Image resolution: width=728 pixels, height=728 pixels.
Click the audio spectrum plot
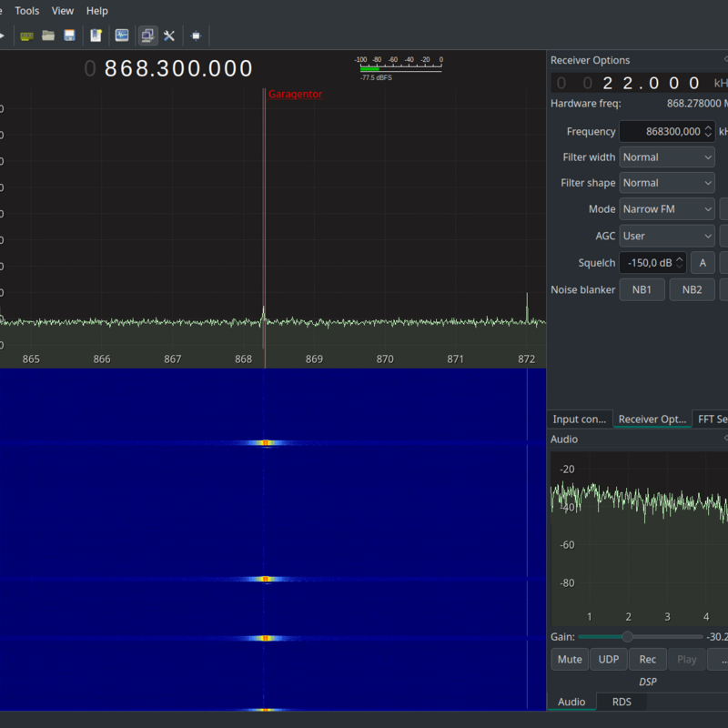coord(640,539)
